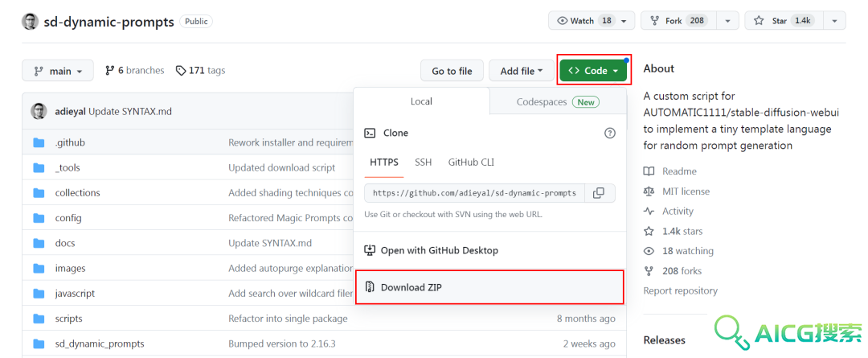The image size is (868, 358).
Task: Open the Refactor into single package commit message
Action: coord(288,319)
